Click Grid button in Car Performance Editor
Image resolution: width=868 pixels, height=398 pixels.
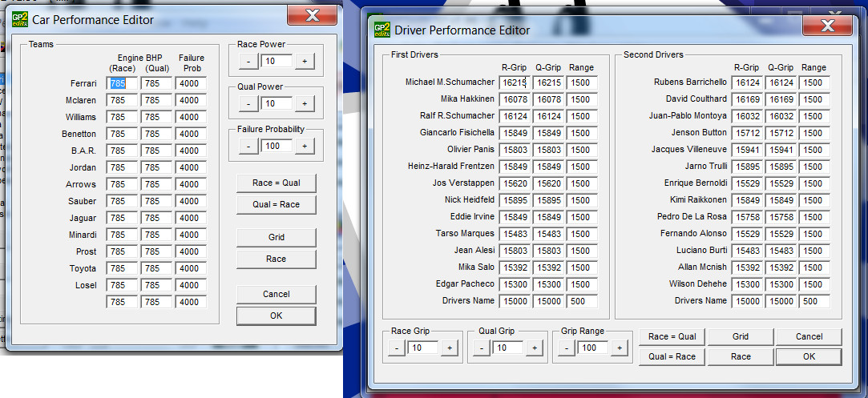tap(276, 238)
